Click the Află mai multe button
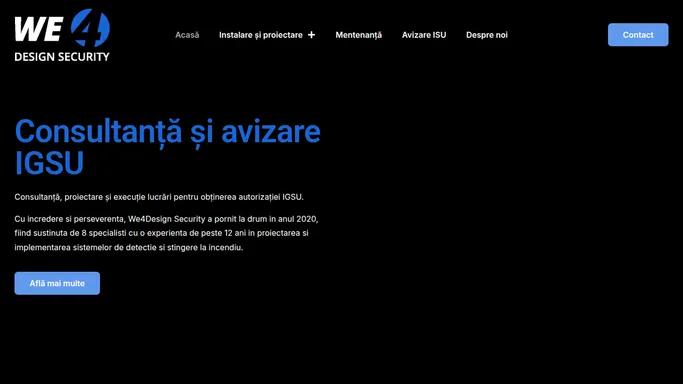 pos(57,283)
